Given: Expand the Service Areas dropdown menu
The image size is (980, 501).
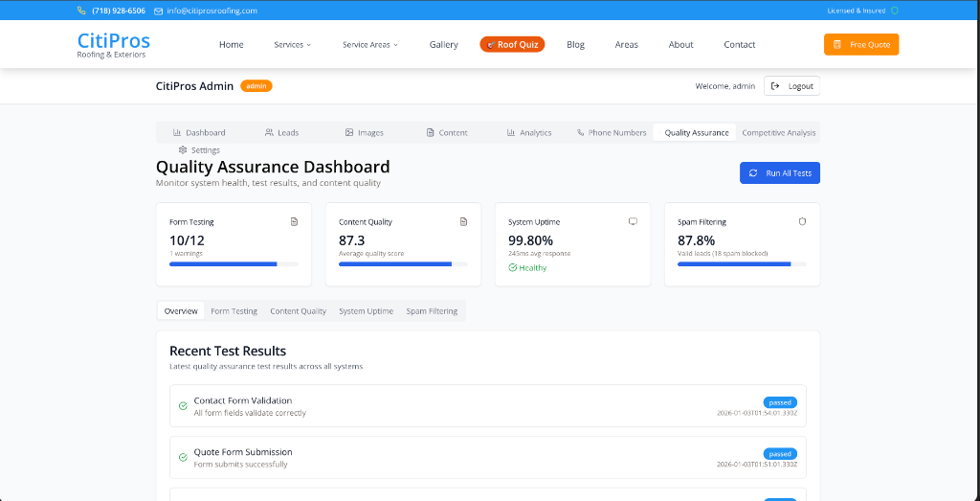Looking at the screenshot, I should (370, 45).
